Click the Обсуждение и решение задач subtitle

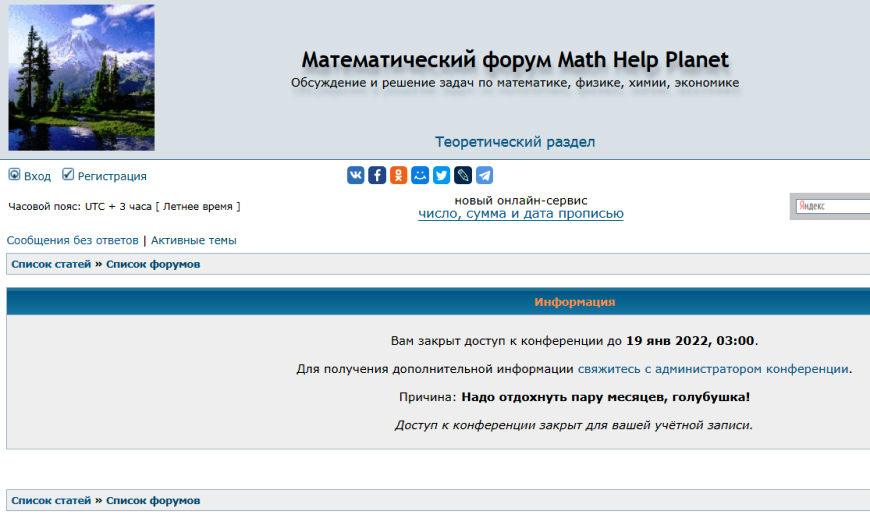point(515,83)
